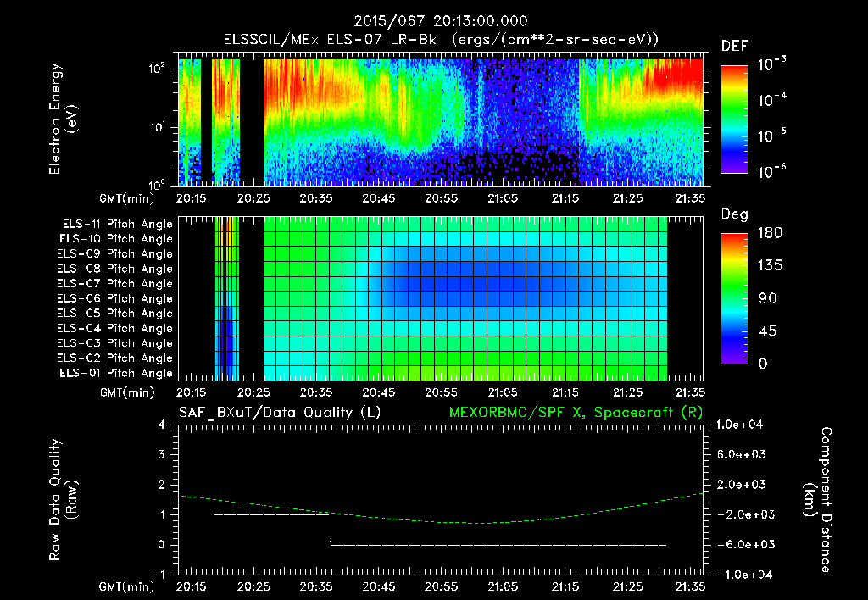The height and width of the screenshot is (600, 868).
Task: Click the 21:35 tick label on bottom plot
Action: point(690,586)
